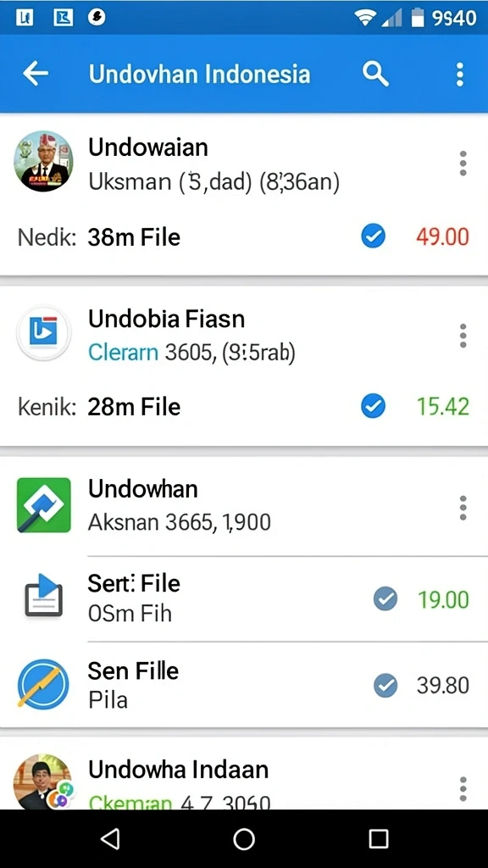Toggle checkmark next to 49.00
488x868 pixels.
pos(374,237)
